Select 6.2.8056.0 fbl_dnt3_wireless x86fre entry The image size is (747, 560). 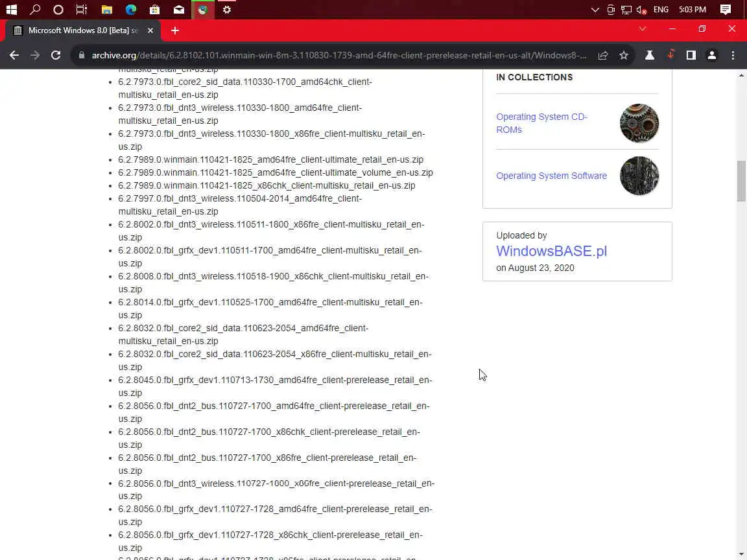pyautogui.click(x=276, y=489)
